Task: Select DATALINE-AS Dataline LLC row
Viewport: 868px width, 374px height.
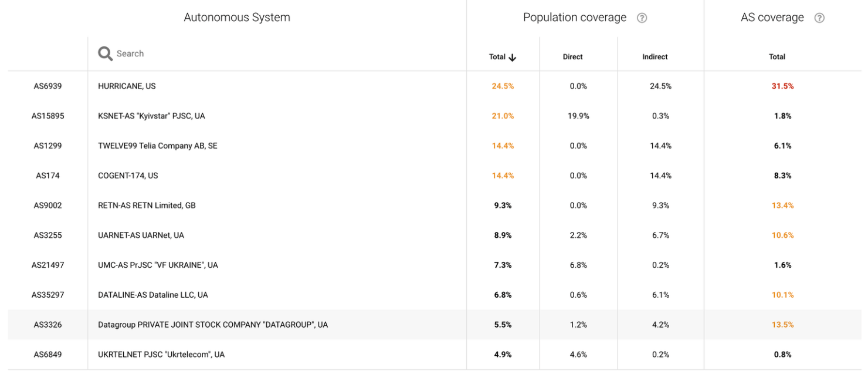Action: tap(152, 295)
